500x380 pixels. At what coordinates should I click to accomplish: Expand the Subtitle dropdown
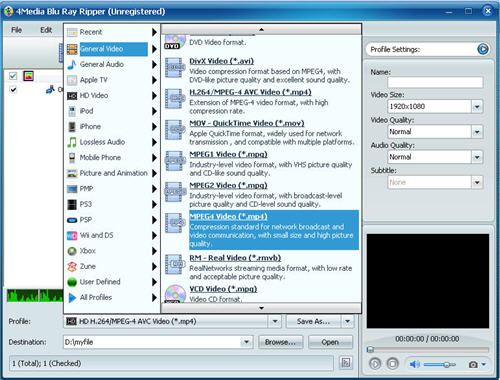point(477,182)
